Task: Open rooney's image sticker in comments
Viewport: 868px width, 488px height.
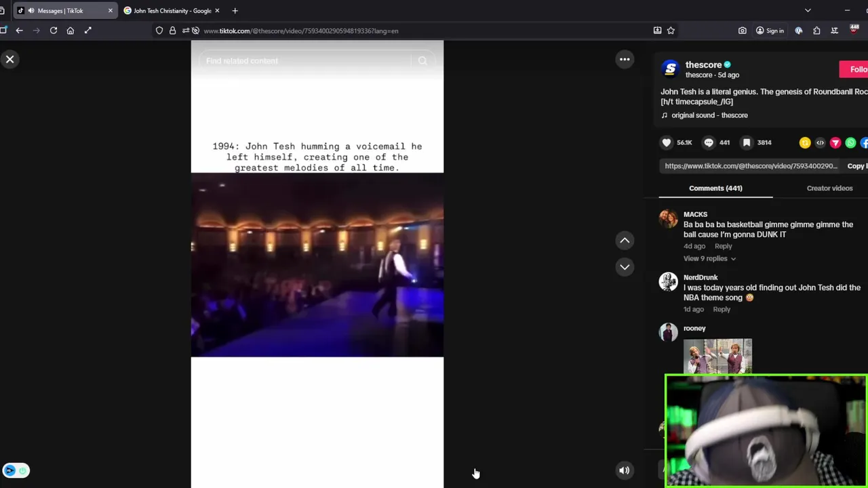Action: [x=717, y=357]
